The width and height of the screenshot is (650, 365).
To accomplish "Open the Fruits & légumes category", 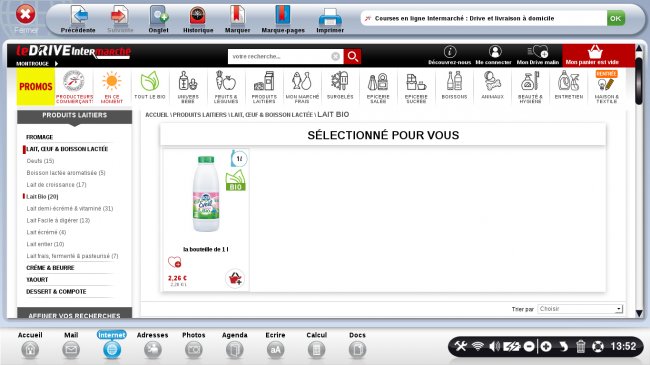I will (x=226, y=87).
